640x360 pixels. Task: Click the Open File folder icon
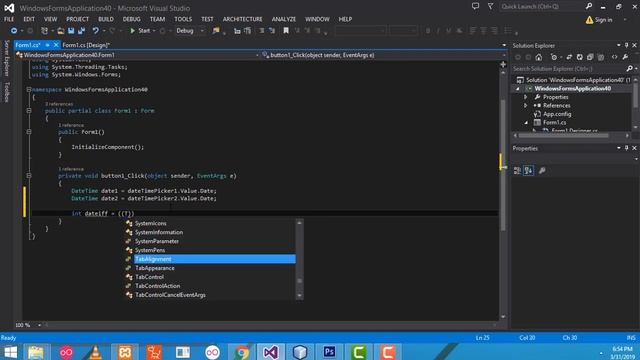(60, 31)
